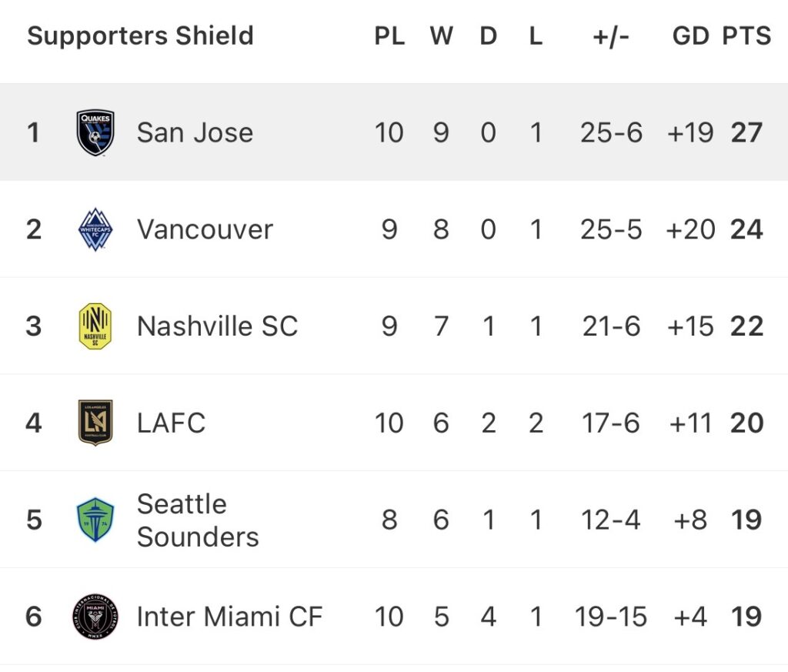Screen dimensions: 788x672
Task: Click the Vancouver Whitecaps crest icon
Action: [x=95, y=229]
